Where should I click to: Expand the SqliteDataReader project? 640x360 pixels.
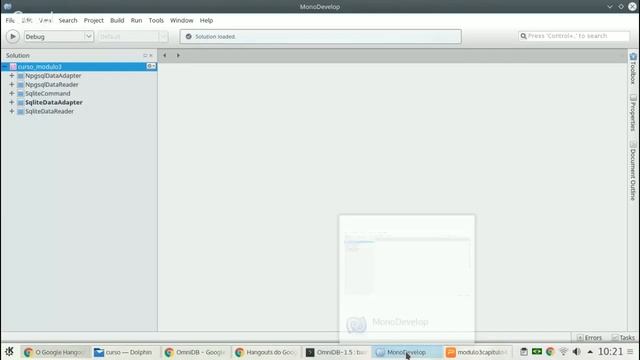click(x=12, y=111)
